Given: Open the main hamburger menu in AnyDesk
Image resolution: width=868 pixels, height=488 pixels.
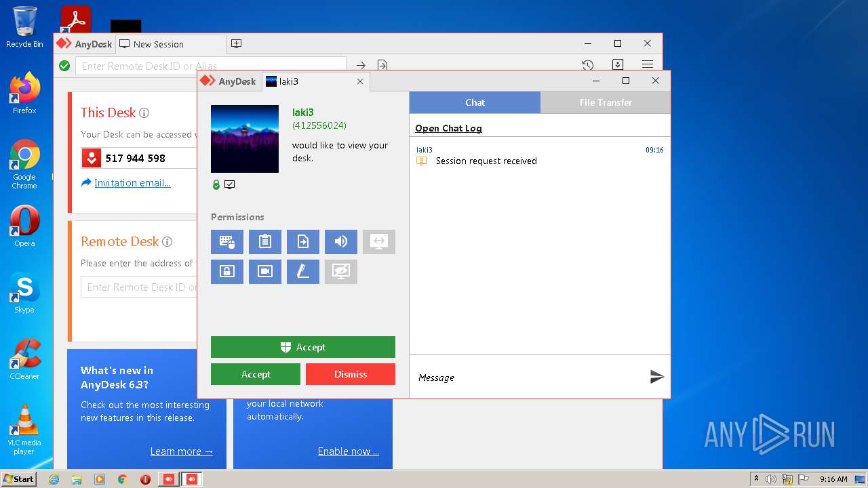Looking at the screenshot, I should click(648, 65).
